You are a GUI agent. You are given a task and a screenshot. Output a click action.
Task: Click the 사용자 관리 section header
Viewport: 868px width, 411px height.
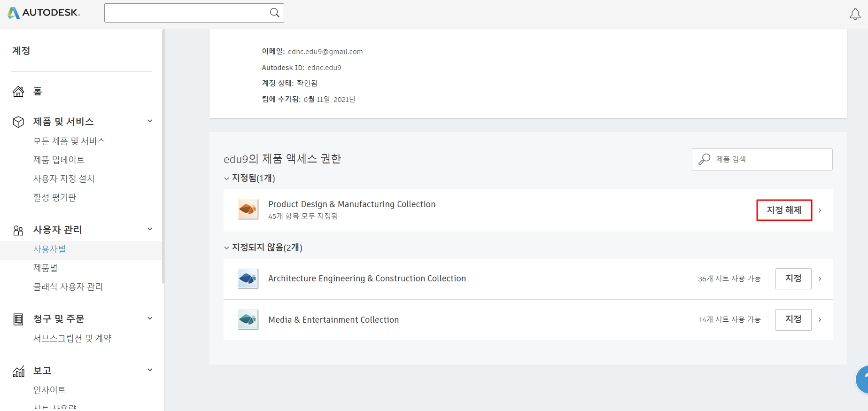[57, 230]
